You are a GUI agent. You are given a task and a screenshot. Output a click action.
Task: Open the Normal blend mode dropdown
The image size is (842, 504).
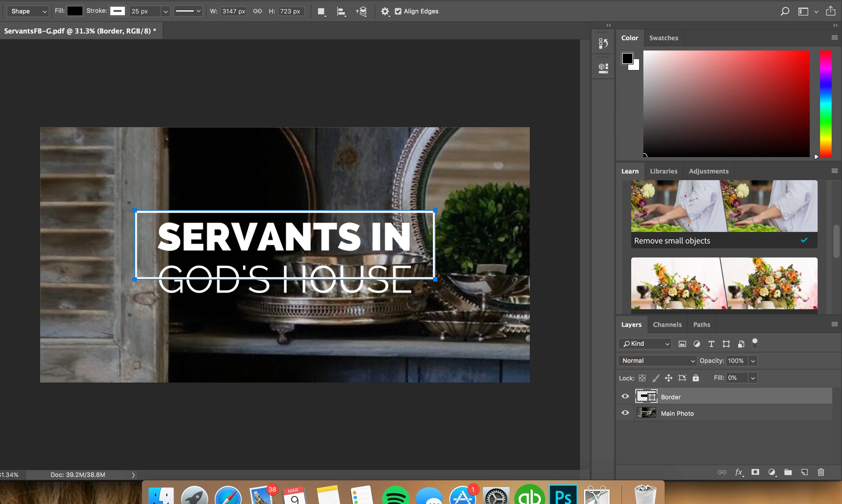(x=657, y=361)
